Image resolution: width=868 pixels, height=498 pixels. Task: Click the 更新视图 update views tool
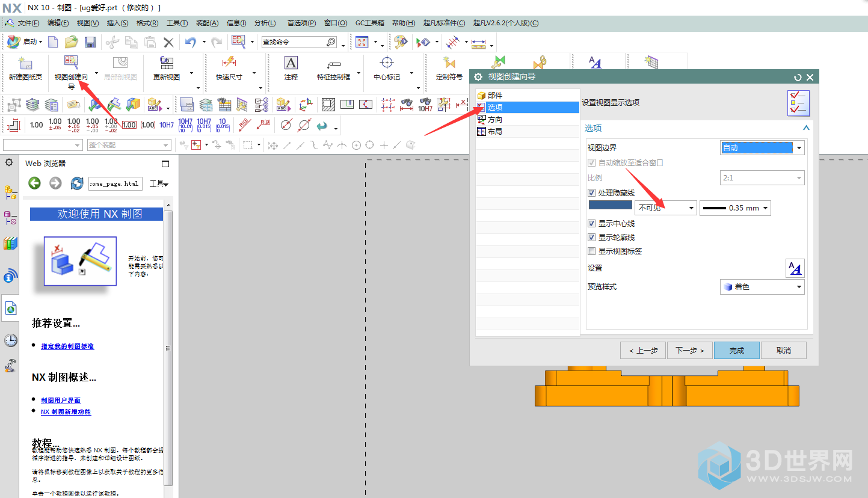tap(167, 70)
